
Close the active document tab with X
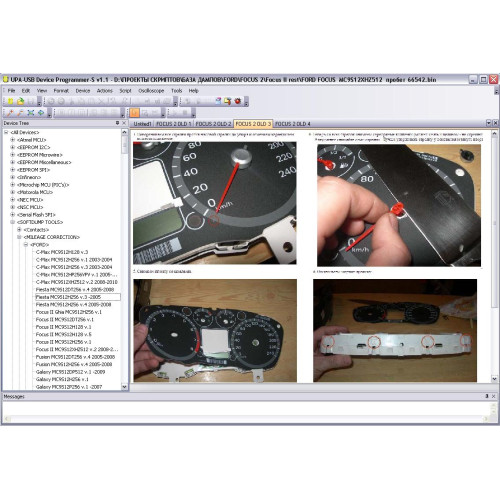click(495, 123)
